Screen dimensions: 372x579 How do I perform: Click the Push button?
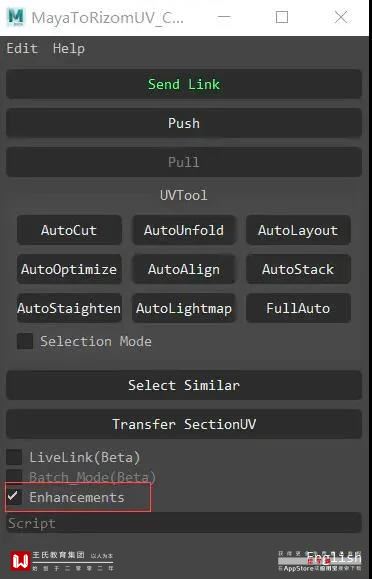184,123
